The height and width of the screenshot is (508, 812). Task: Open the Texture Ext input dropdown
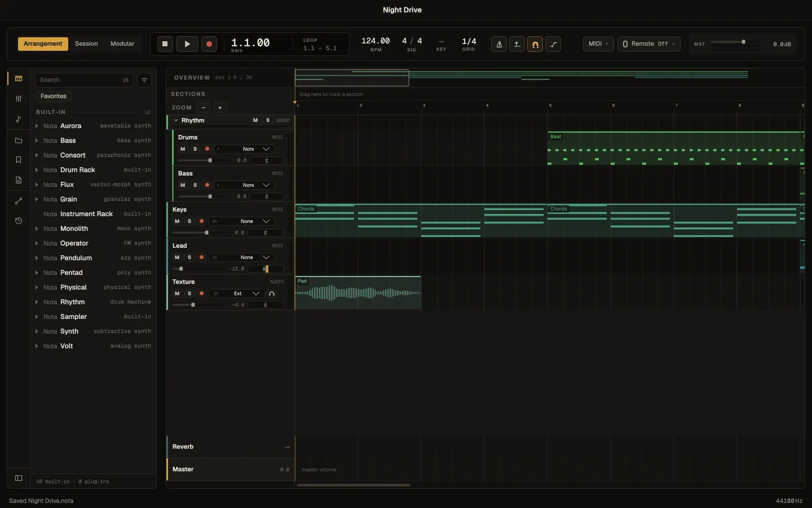point(236,294)
